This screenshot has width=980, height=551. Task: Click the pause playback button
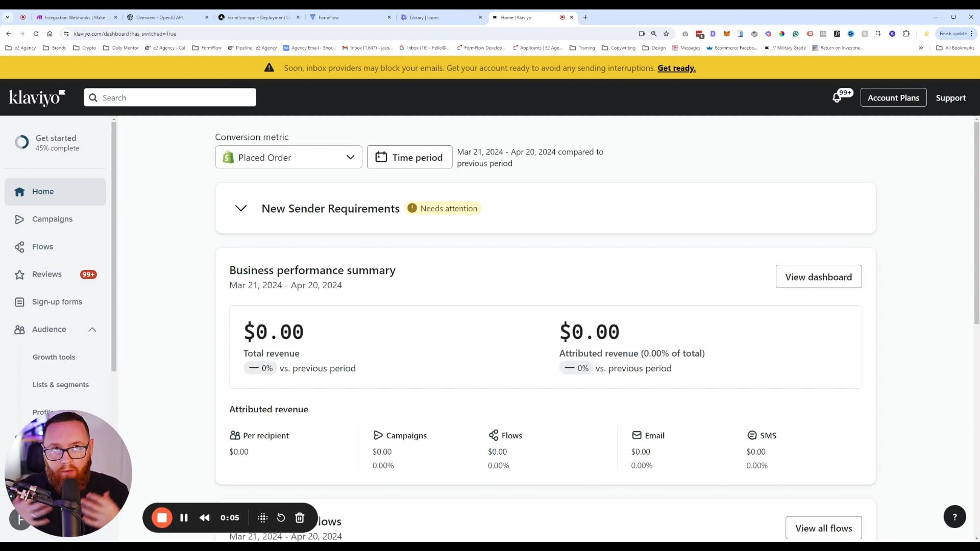pos(184,517)
